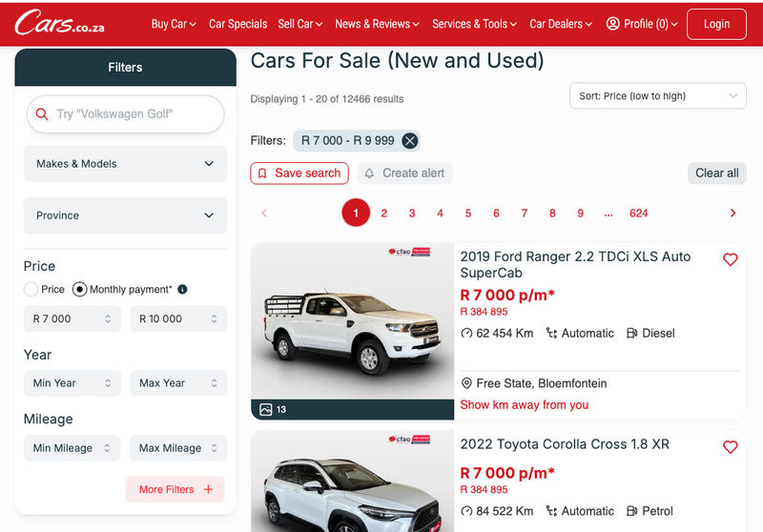Go to results page 9
Screen dimensions: 763x532
[580, 213]
